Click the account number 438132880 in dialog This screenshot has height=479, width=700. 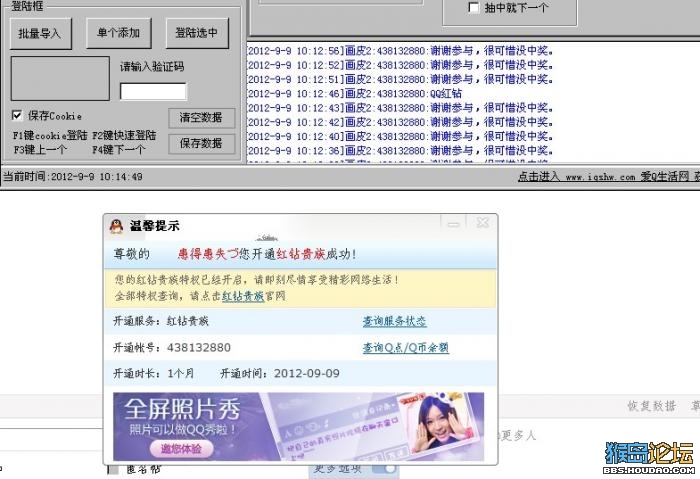tap(199, 348)
